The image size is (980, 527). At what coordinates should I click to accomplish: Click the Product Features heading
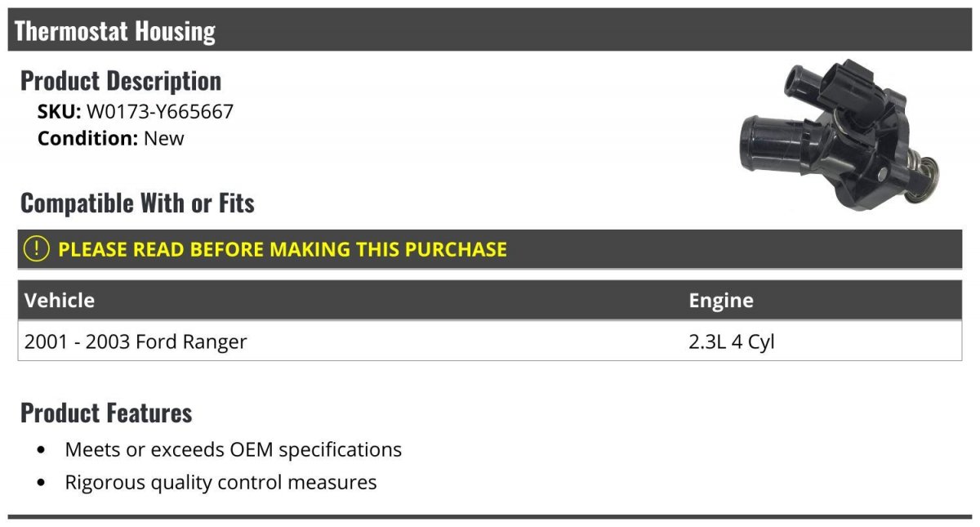click(x=106, y=413)
